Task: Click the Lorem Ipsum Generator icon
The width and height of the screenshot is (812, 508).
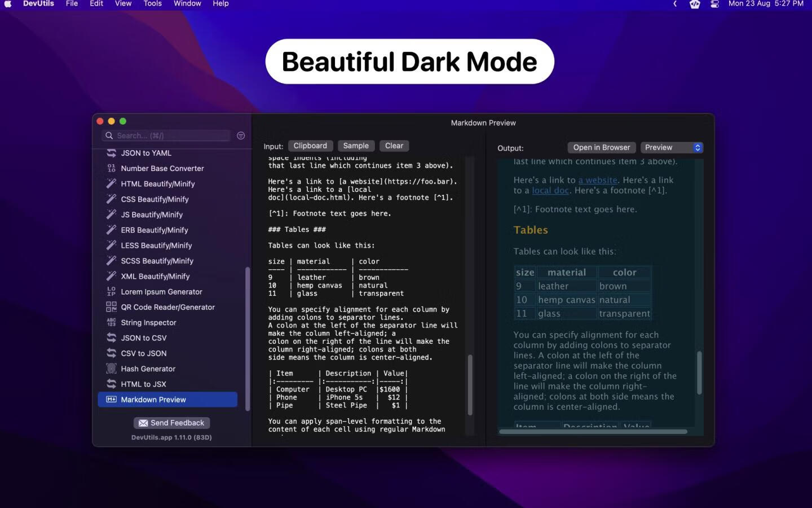Action: tap(111, 291)
